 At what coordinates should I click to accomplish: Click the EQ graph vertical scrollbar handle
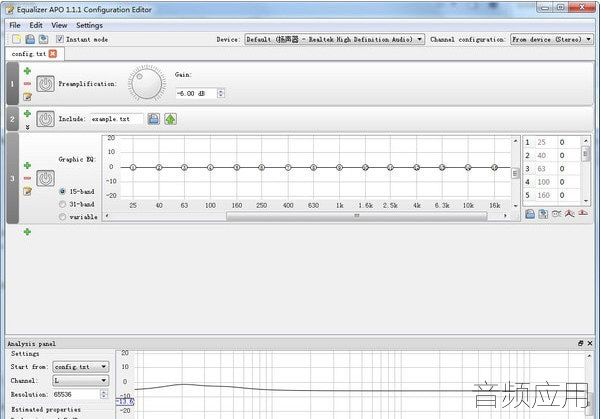515,174
